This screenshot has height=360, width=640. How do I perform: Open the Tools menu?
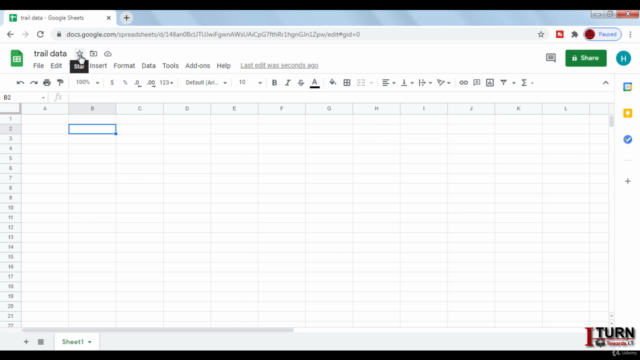pyautogui.click(x=170, y=66)
